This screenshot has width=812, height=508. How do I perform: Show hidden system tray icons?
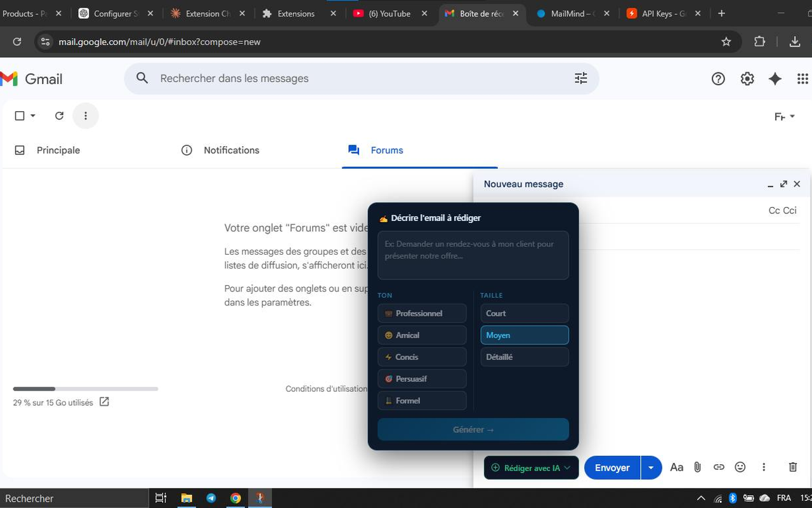tap(701, 498)
